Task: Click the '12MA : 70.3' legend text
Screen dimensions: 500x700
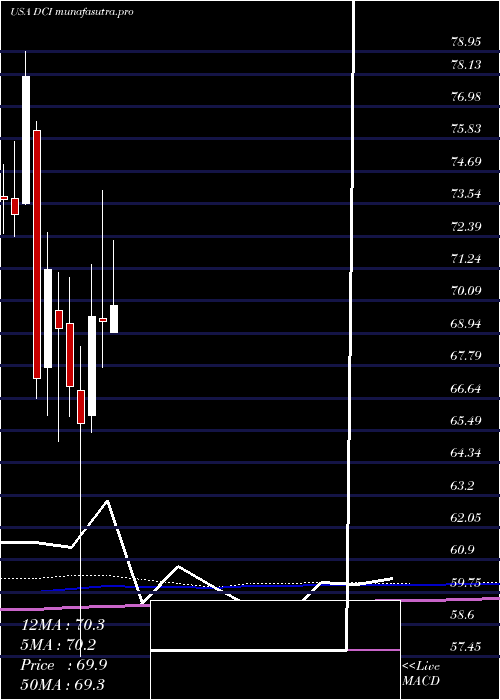Action: tap(63, 625)
